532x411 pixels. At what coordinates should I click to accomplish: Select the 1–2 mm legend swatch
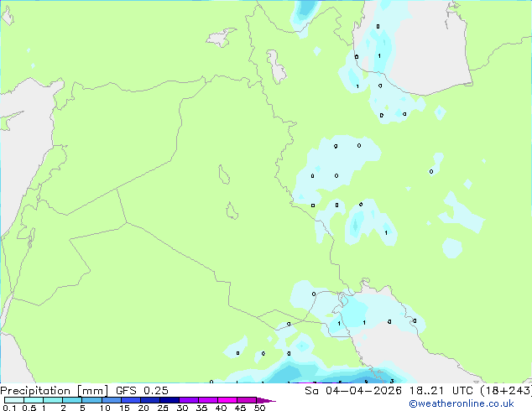click(53, 400)
